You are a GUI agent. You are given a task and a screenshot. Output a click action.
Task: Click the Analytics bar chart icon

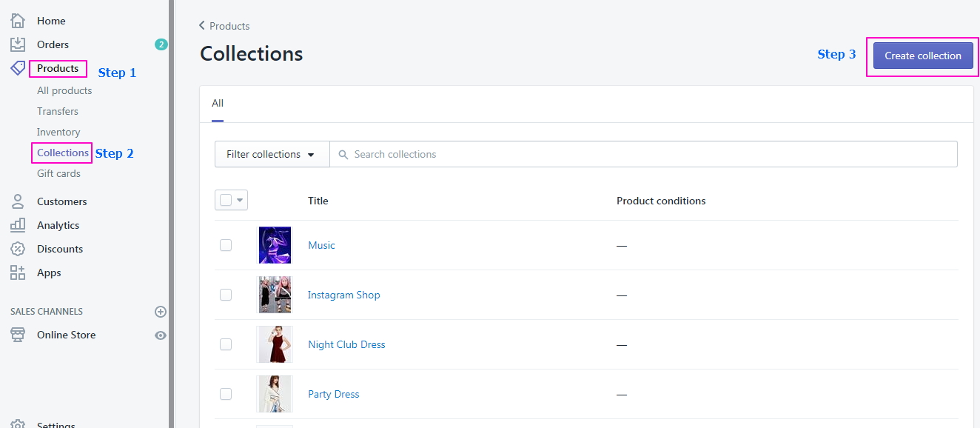[18, 225]
